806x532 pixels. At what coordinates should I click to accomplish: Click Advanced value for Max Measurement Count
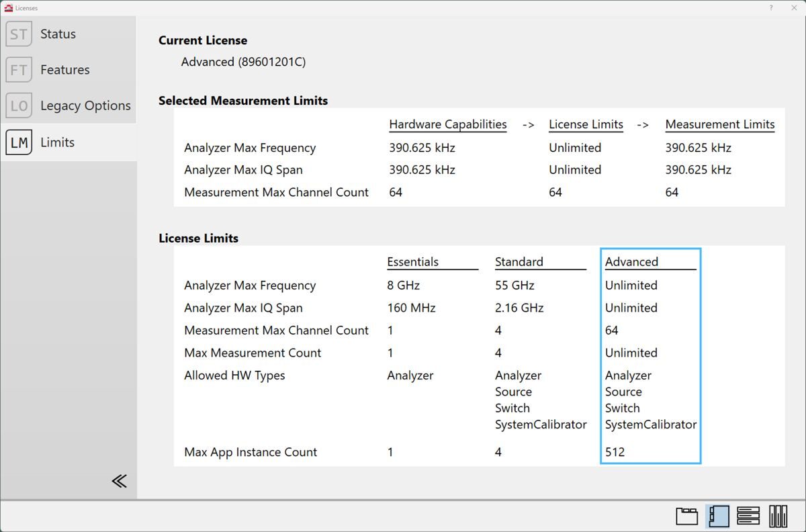coord(631,353)
